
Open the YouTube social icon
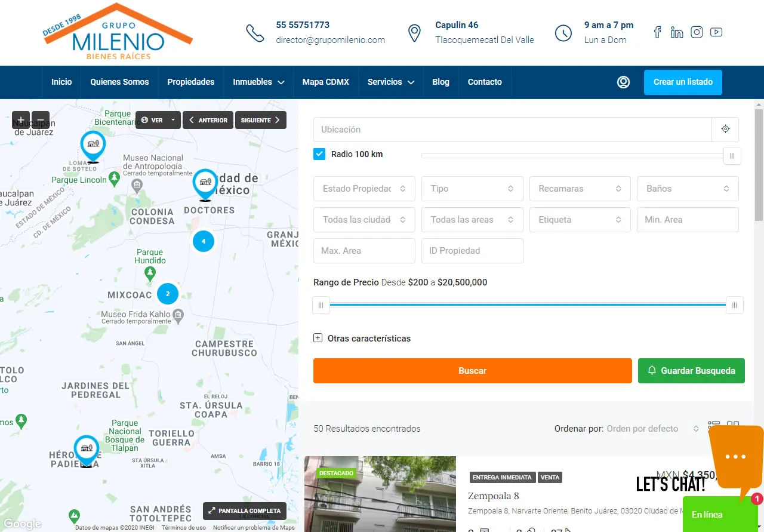716,32
